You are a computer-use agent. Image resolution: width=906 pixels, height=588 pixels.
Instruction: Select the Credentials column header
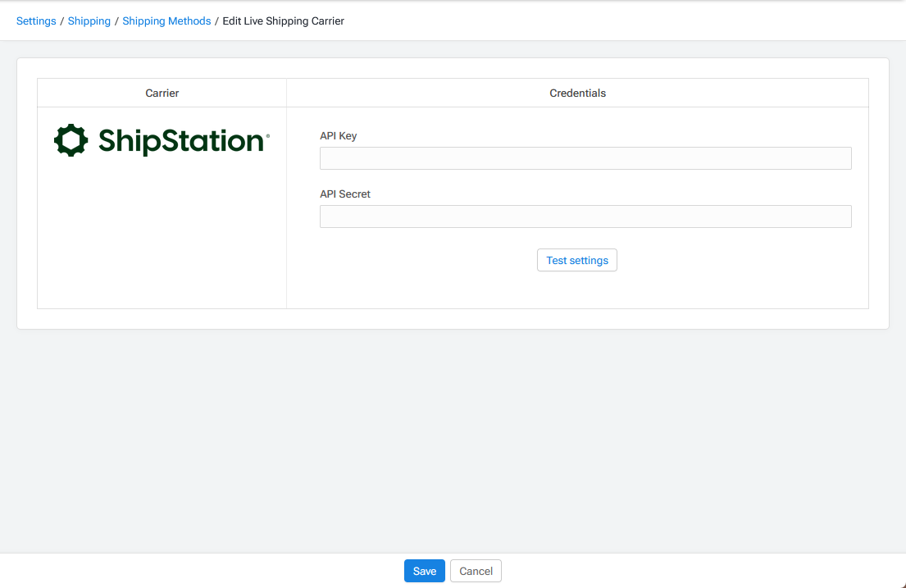tap(577, 93)
